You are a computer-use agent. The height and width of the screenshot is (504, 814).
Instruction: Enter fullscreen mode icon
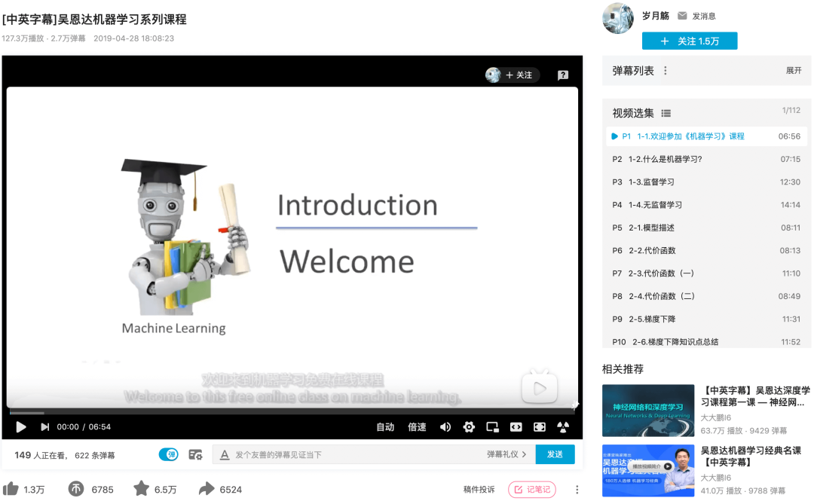(x=563, y=426)
